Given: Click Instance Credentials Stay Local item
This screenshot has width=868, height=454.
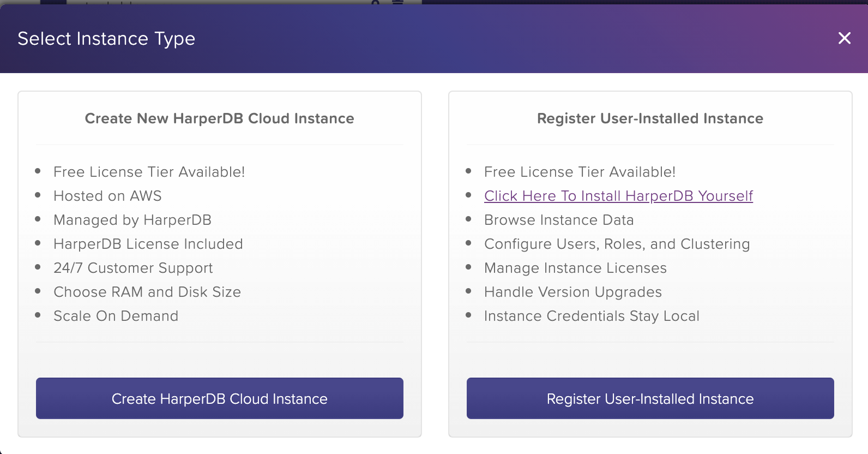Looking at the screenshot, I should tap(592, 316).
